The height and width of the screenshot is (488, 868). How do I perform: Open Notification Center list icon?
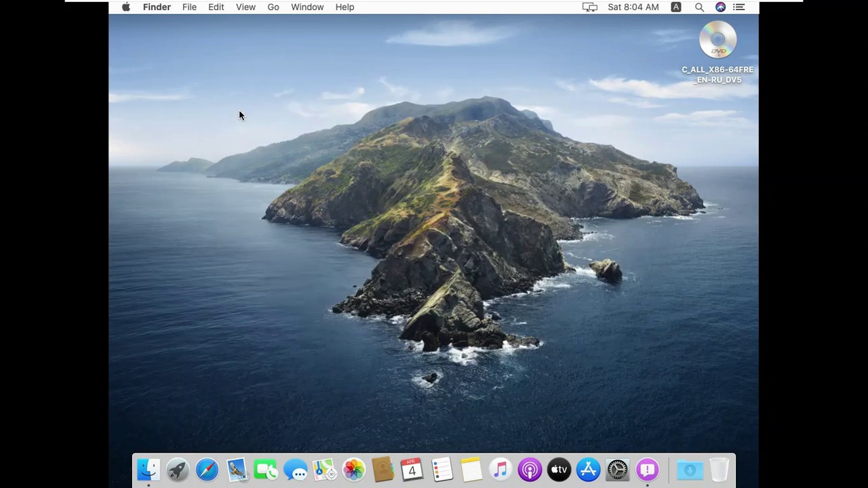[739, 7]
